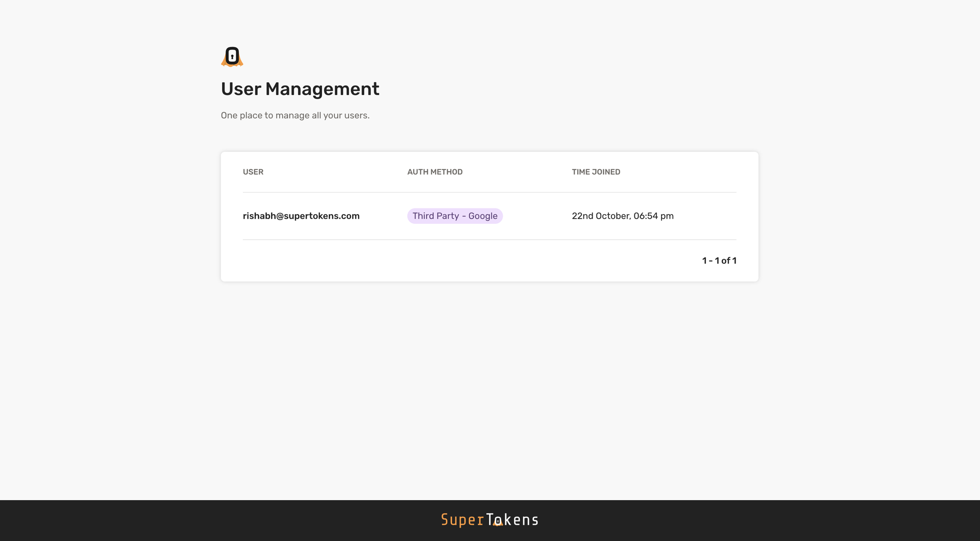Image resolution: width=980 pixels, height=541 pixels.
Task: Click the One place to manage subtitle
Action: pos(295,115)
